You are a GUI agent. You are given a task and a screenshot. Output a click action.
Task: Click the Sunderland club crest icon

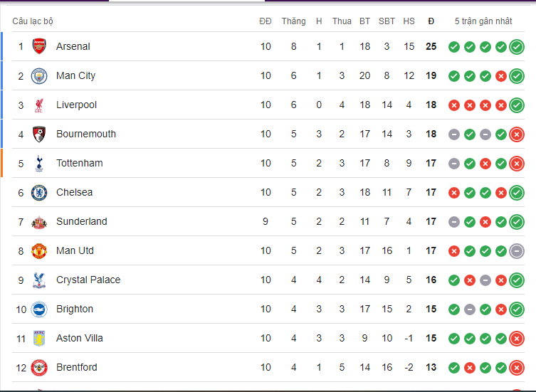click(x=39, y=222)
